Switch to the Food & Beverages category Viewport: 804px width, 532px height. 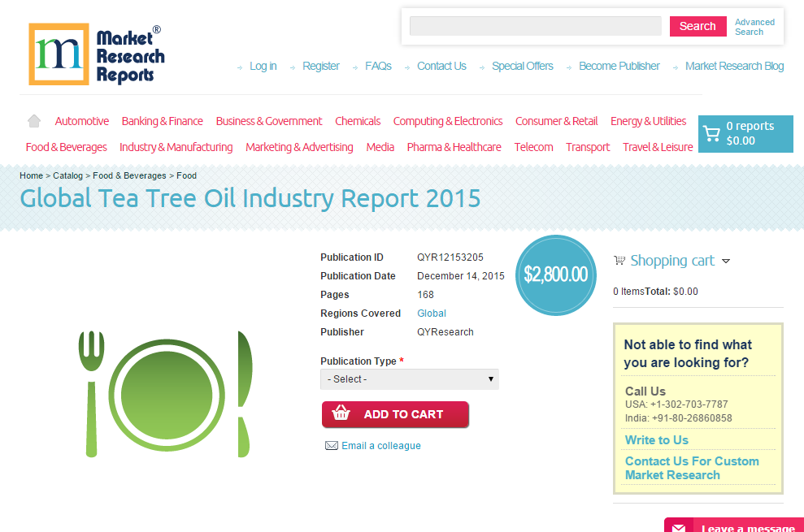(66, 147)
